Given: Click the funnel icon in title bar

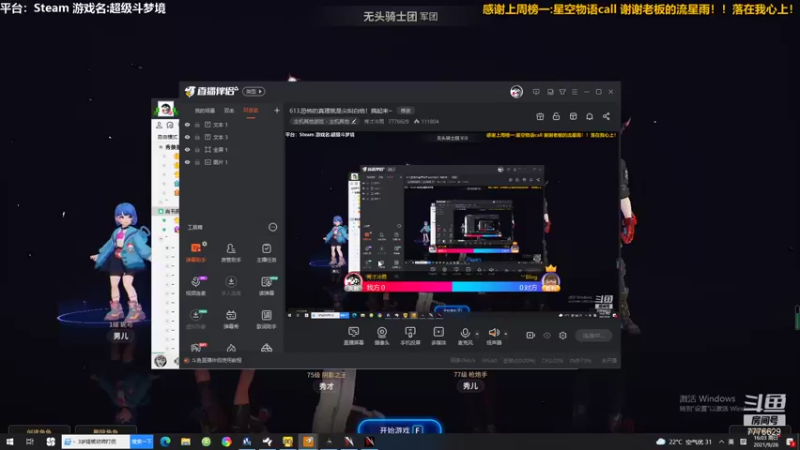Looking at the screenshot, I should [x=562, y=92].
